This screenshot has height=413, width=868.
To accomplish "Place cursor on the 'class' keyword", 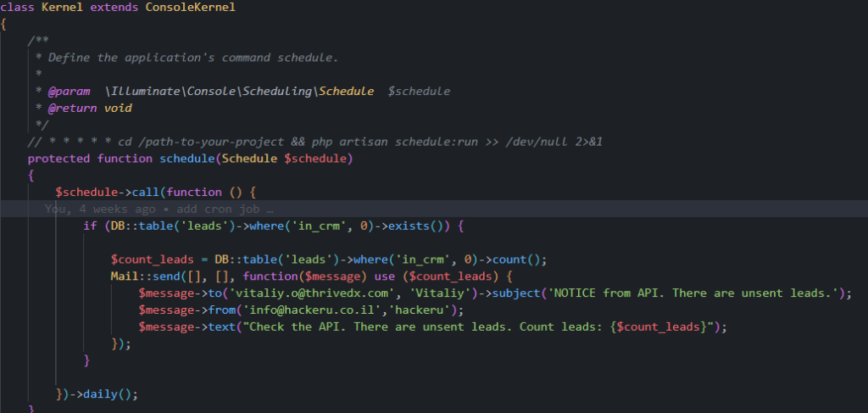I will click(x=17, y=8).
